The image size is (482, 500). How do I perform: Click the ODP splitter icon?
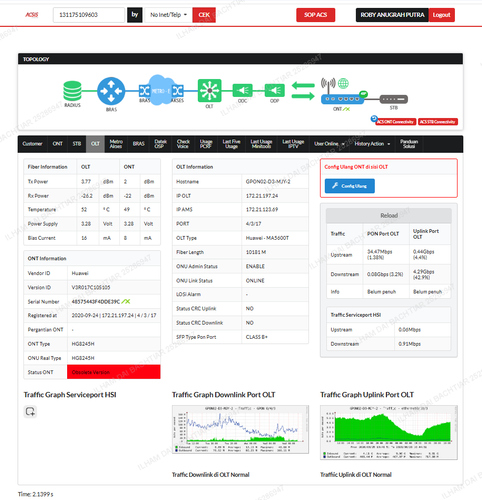(275, 90)
